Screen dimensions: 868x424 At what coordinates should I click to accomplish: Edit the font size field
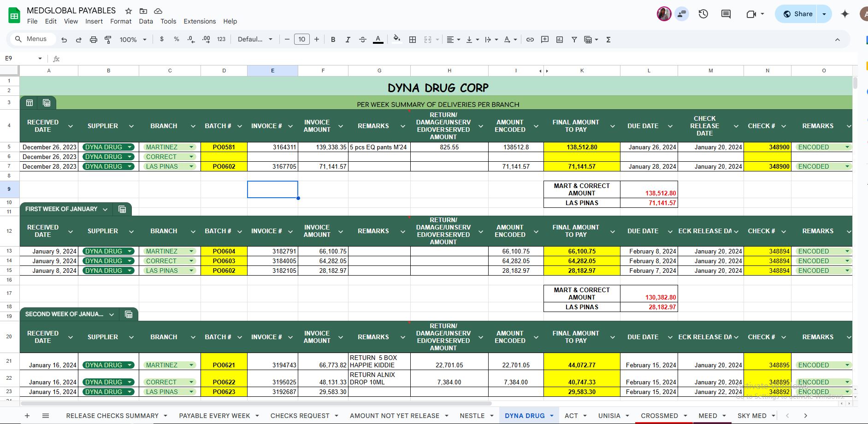[302, 40]
